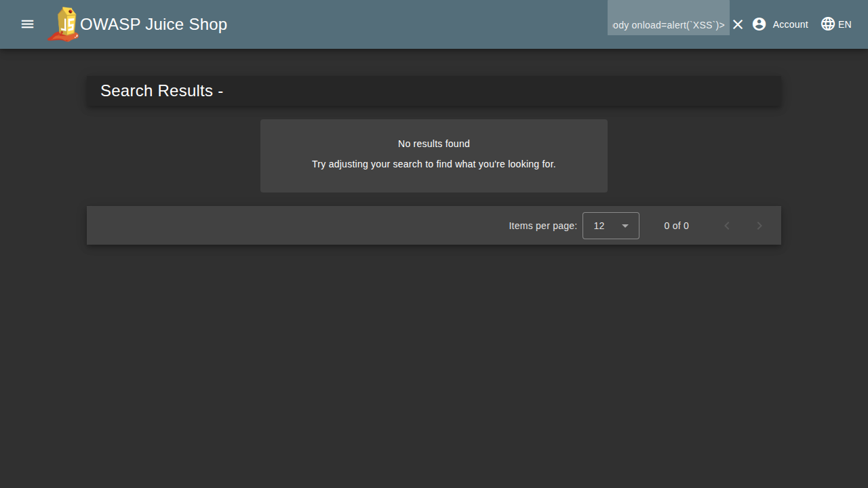Viewport: 868px width, 488px height.
Task: Go to the previous page chevron
Action: coord(727,226)
